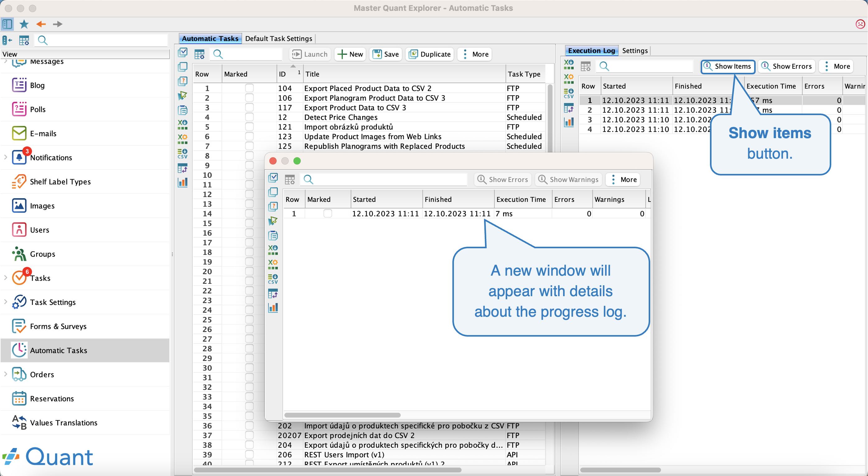
Task: Click CSV export icon in popup window strip
Action: 273,279
